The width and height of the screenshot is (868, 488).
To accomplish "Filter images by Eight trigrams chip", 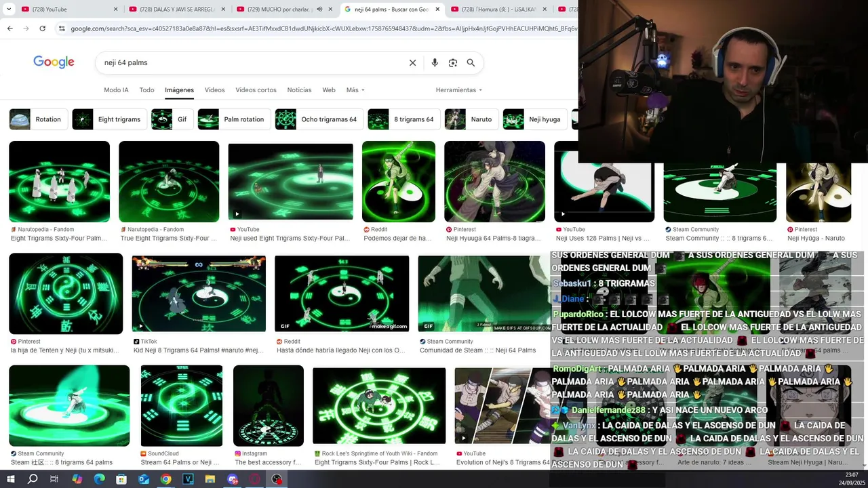I will 109,119.
